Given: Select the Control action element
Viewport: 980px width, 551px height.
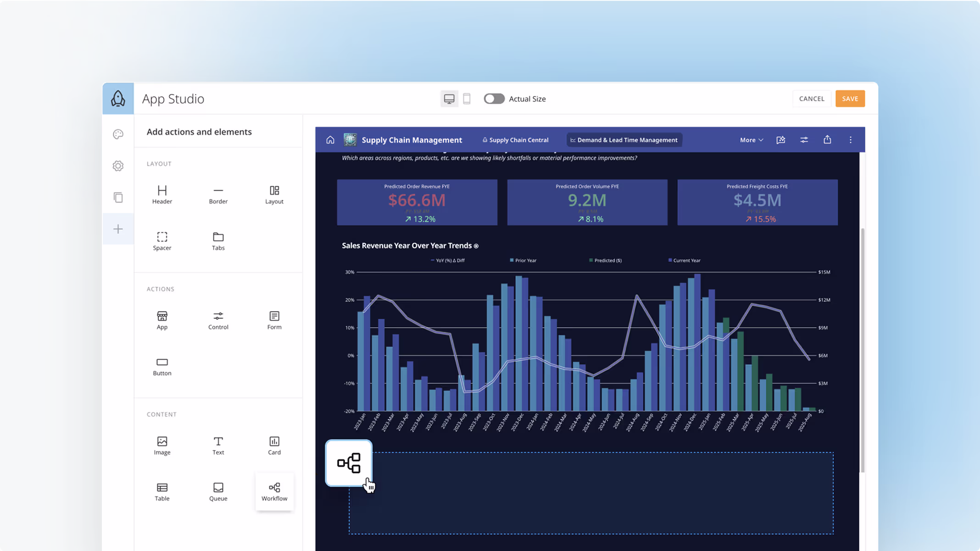Looking at the screenshot, I should pyautogui.click(x=218, y=320).
